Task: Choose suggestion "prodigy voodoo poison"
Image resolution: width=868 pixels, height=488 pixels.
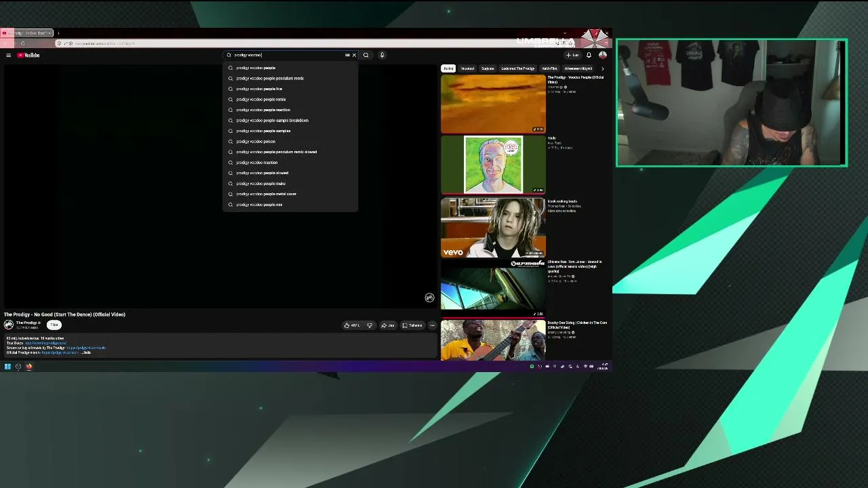Action: [x=290, y=141]
